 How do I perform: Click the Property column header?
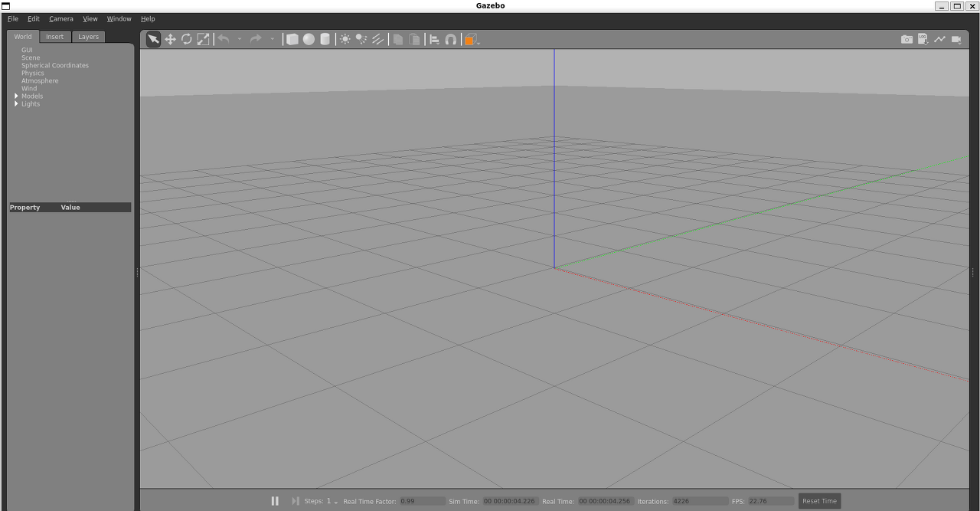pos(25,208)
